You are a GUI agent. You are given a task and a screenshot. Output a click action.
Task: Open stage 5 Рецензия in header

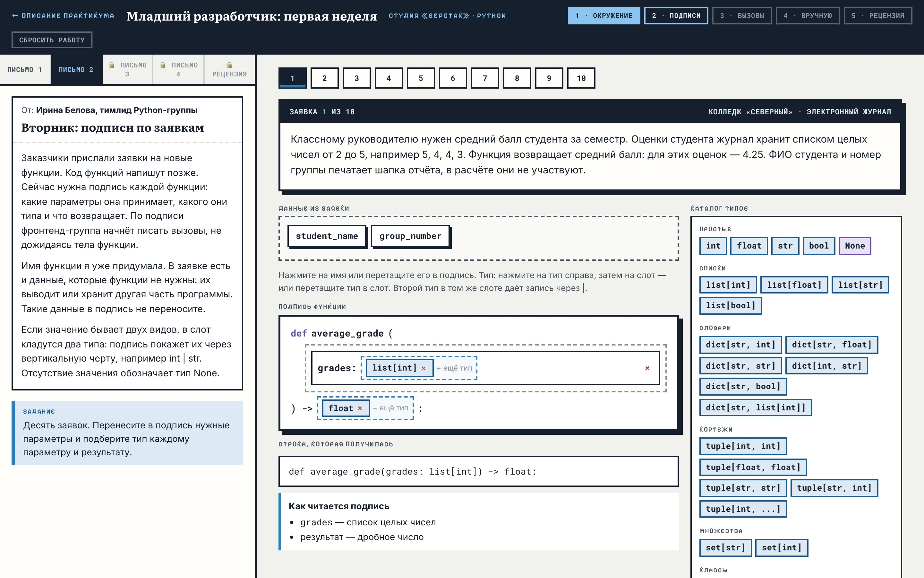(x=878, y=16)
